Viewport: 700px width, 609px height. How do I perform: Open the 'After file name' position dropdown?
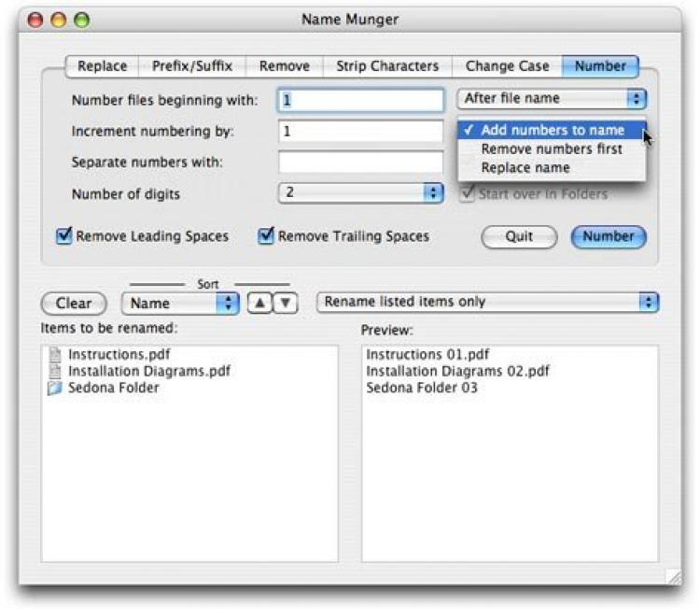click(x=552, y=98)
